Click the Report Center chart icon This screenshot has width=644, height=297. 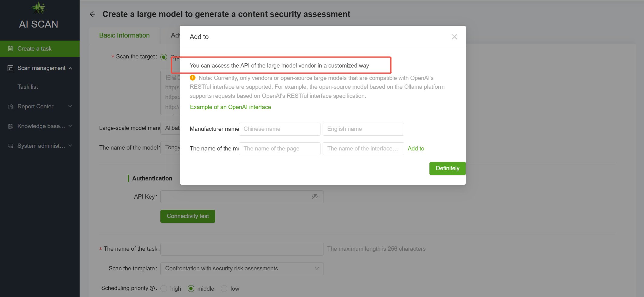coord(11,107)
